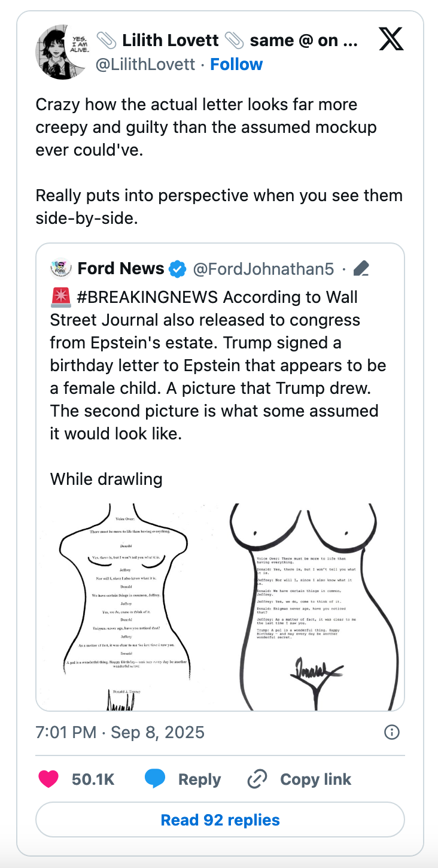
Task: Click the edit pencil icon on quoted tweet
Action: point(361,269)
